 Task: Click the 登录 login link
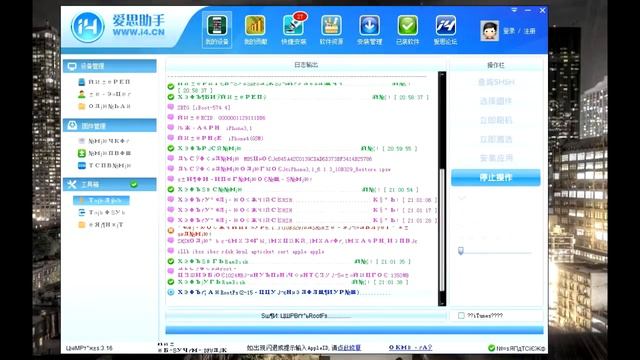click(x=509, y=31)
